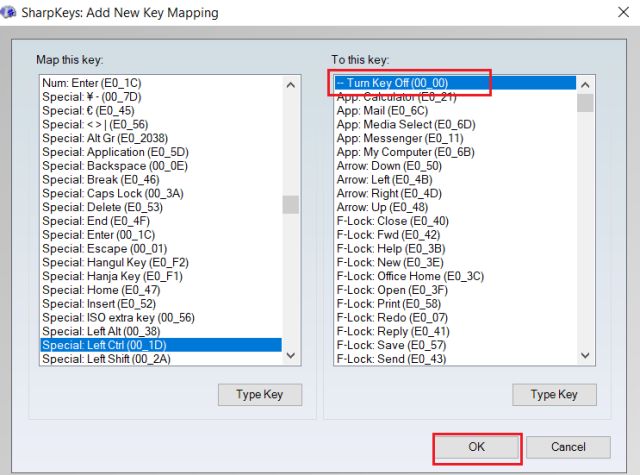Click OK to confirm key mapping

tap(476, 447)
